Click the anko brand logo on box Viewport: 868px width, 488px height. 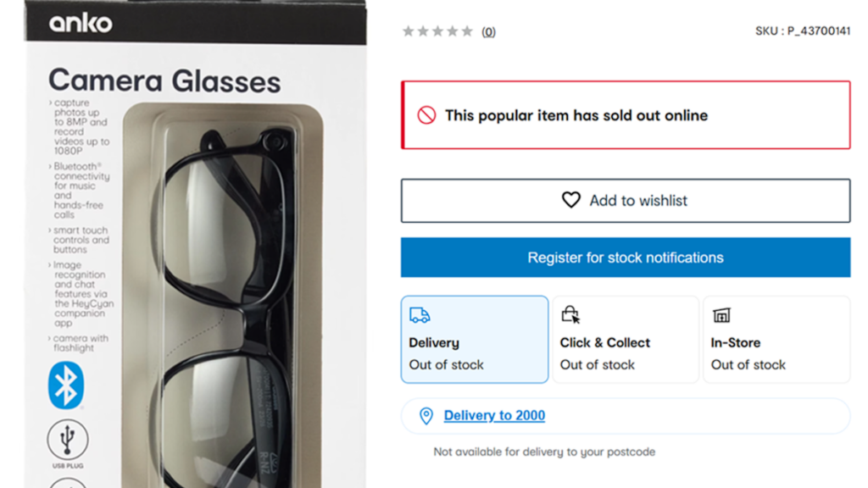click(x=81, y=23)
